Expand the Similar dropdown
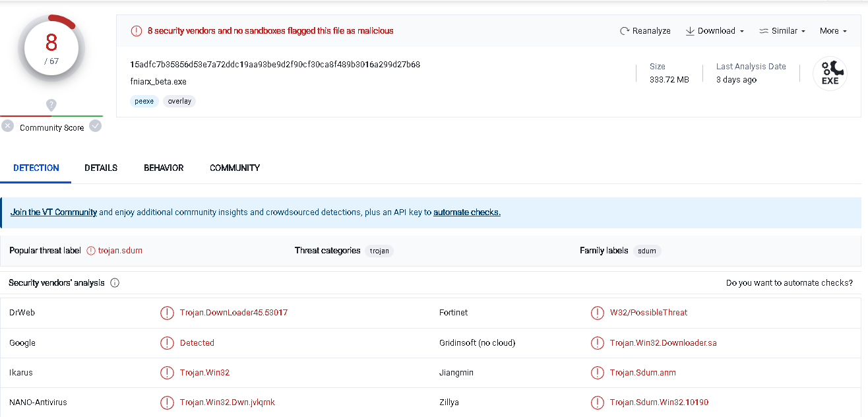The image size is (868, 417). tap(782, 31)
